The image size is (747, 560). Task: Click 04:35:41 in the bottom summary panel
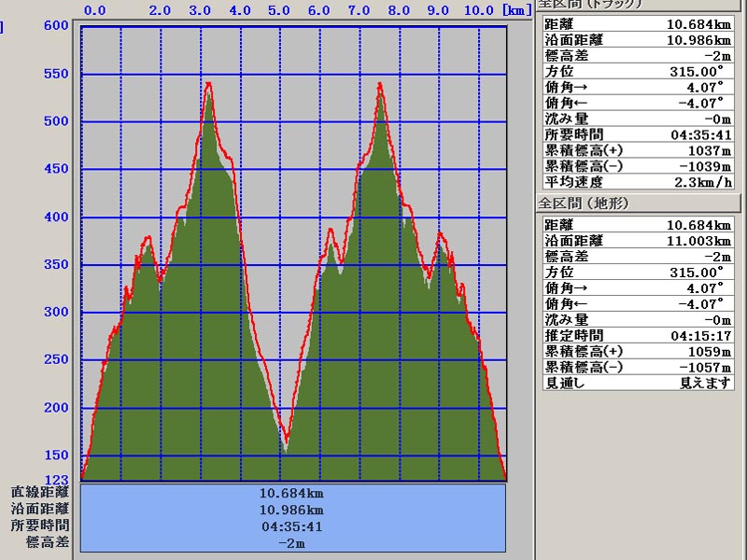(293, 525)
